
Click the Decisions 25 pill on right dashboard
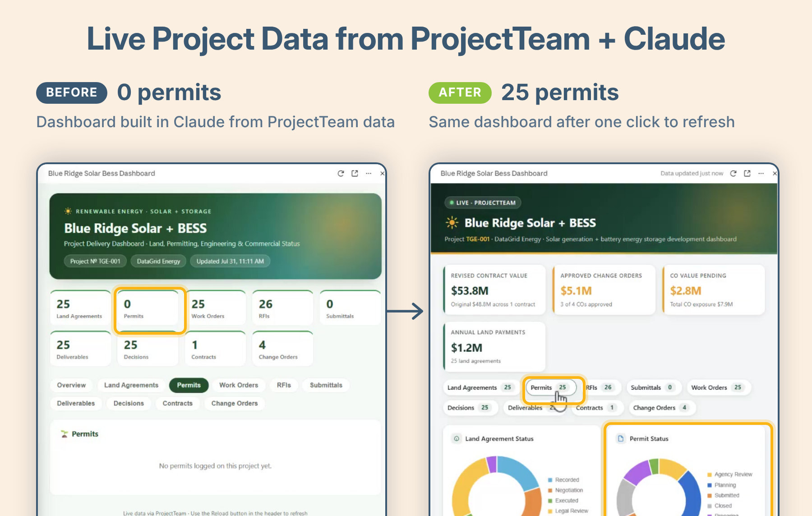pyautogui.click(x=470, y=408)
